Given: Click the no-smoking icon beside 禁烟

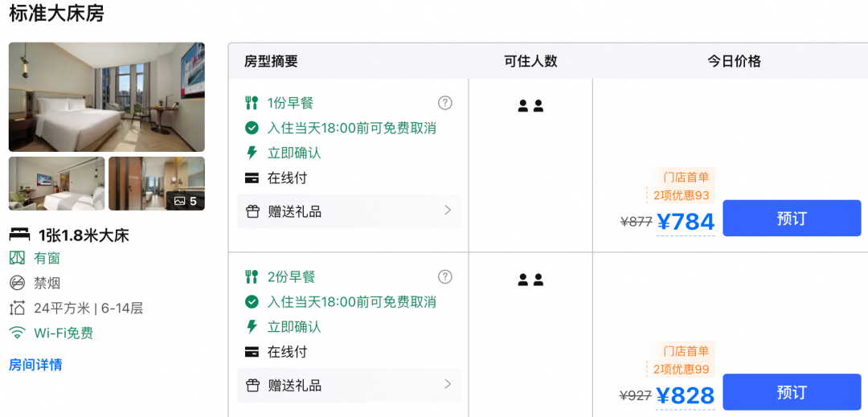Looking at the screenshot, I should tap(18, 283).
